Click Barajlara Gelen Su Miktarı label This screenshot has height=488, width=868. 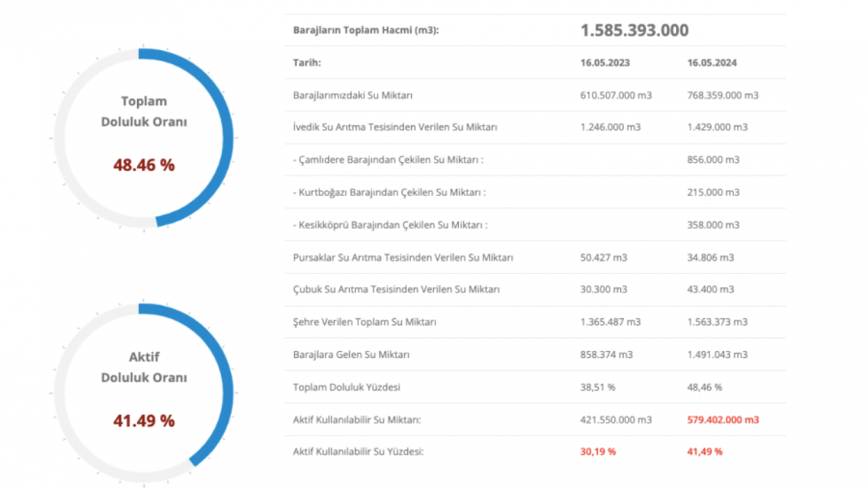click(x=351, y=355)
